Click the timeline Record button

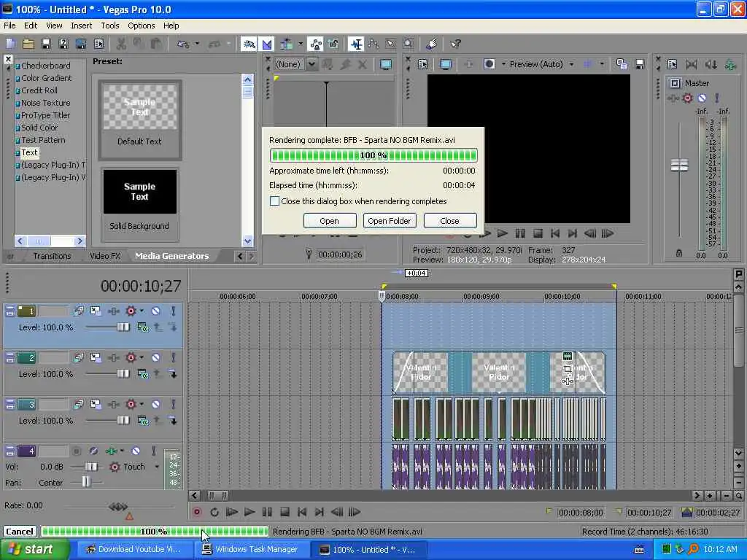(197, 513)
